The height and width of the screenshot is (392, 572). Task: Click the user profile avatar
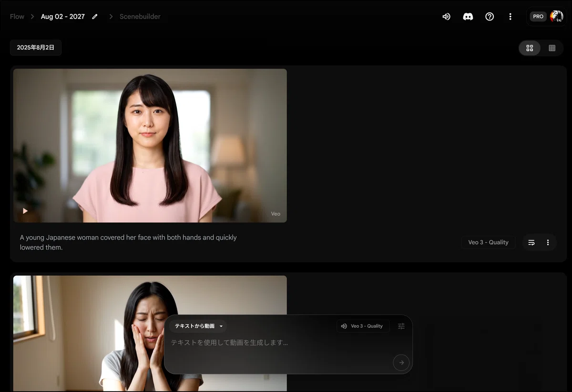(556, 17)
